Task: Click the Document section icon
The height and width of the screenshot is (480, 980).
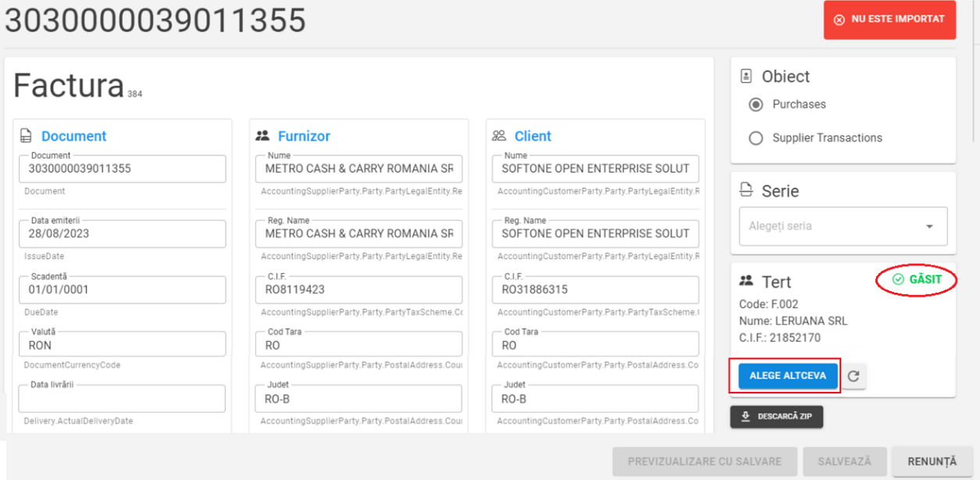Action: (x=26, y=136)
